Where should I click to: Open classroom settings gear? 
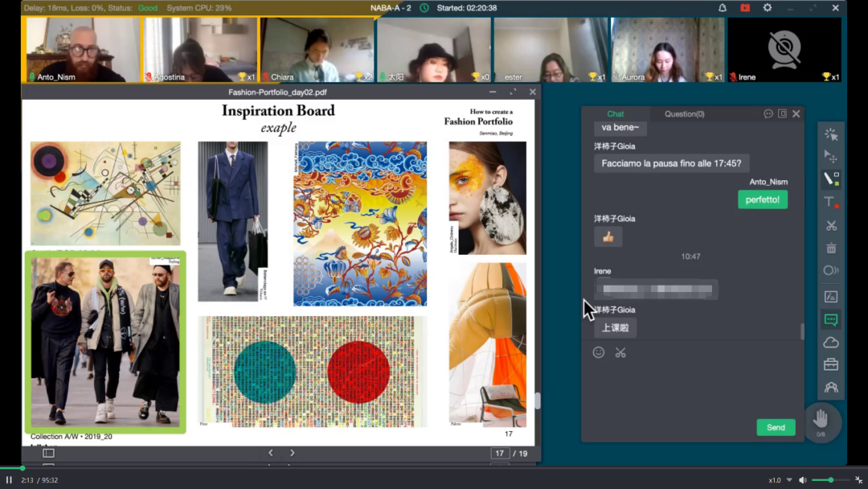tap(768, 8)
